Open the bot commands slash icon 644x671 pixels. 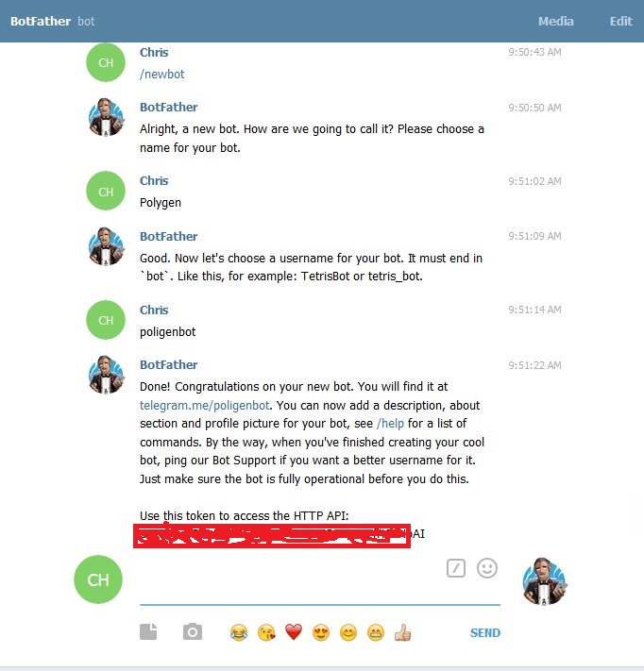[x=455, y=568]
